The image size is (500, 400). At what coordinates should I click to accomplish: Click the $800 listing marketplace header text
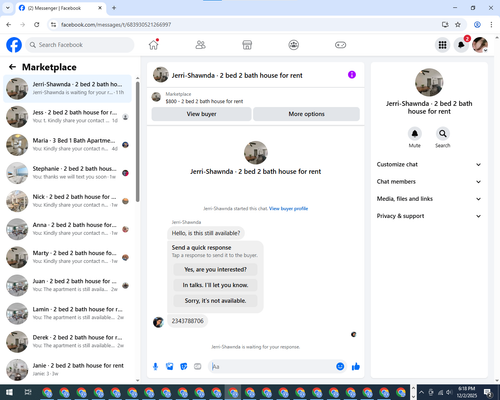point(204,101)
